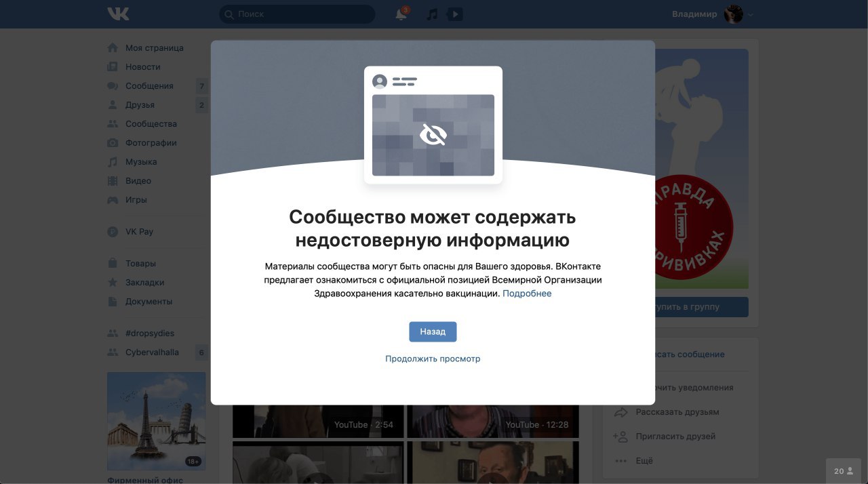Image resolution: width=868 pixels, height=484 pixels.
Task: Click the search field Поиск
Action: tap(297, 14)
